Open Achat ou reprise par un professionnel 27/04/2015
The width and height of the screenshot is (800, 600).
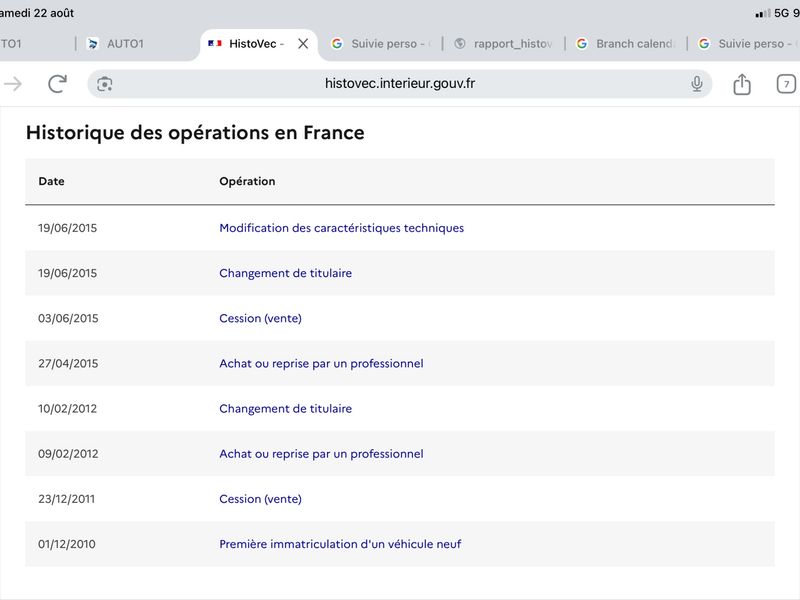pyautogui.click(x=321, y=363)
